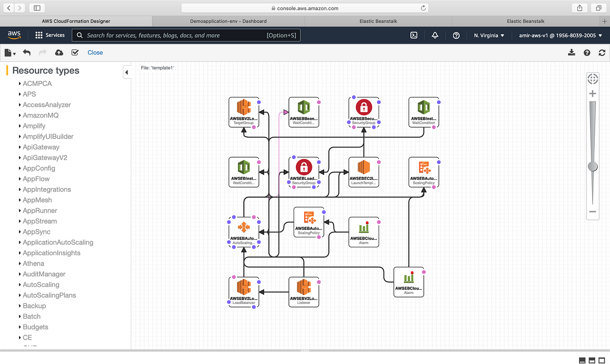Click the AWS logo home link
This screenshot has height=364, width=610.
14,35
